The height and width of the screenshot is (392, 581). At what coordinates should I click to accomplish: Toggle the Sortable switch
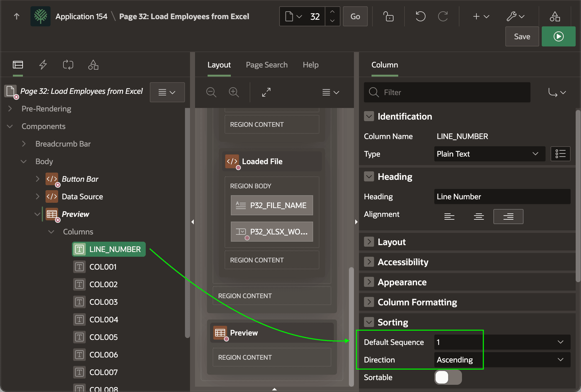(448, 377)
